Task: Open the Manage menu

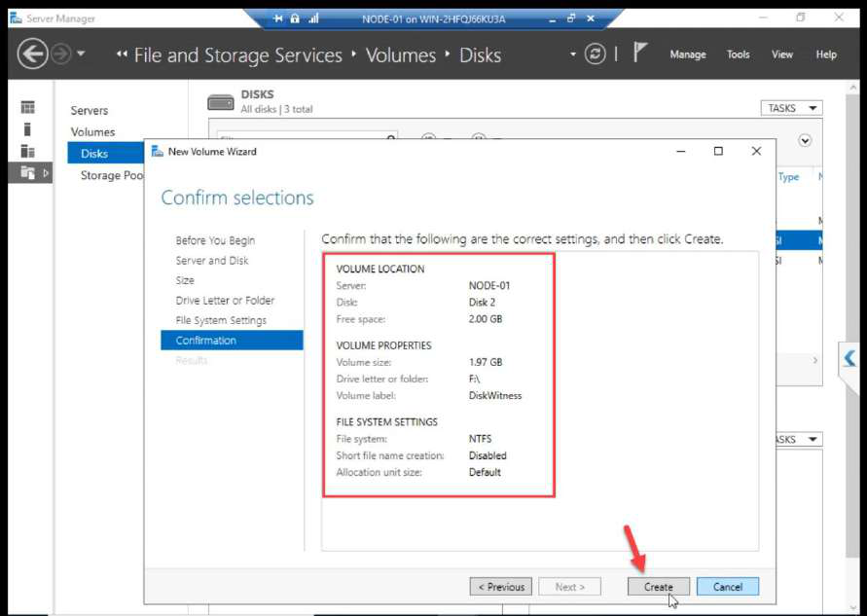Action: (x=688, y=54)
